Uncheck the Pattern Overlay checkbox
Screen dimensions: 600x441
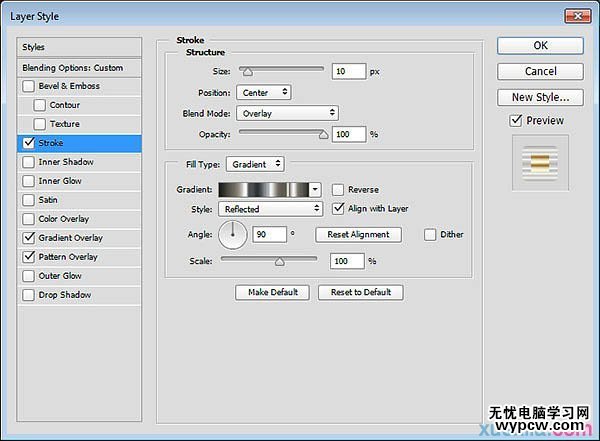(x=28, y=257)
